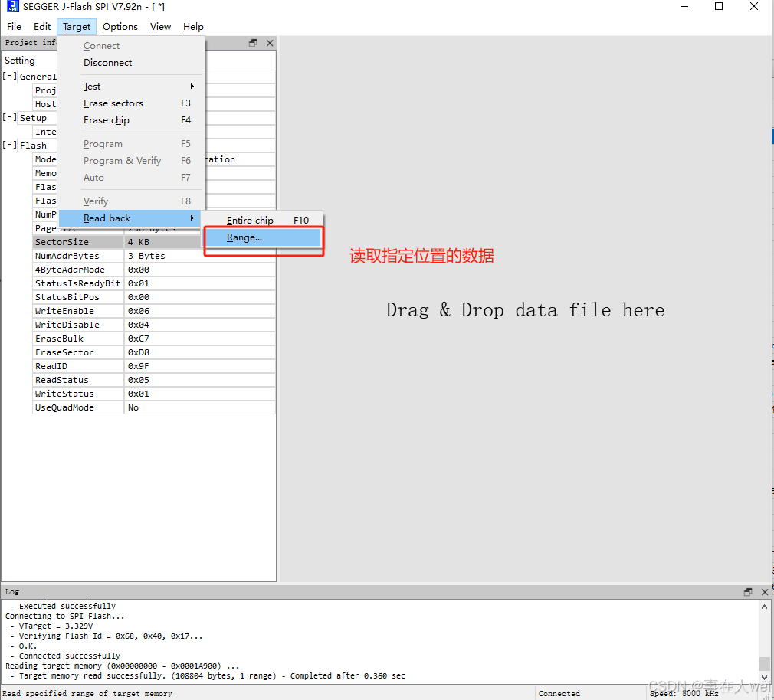
Task: Open the Options menu
Action: 120,27
